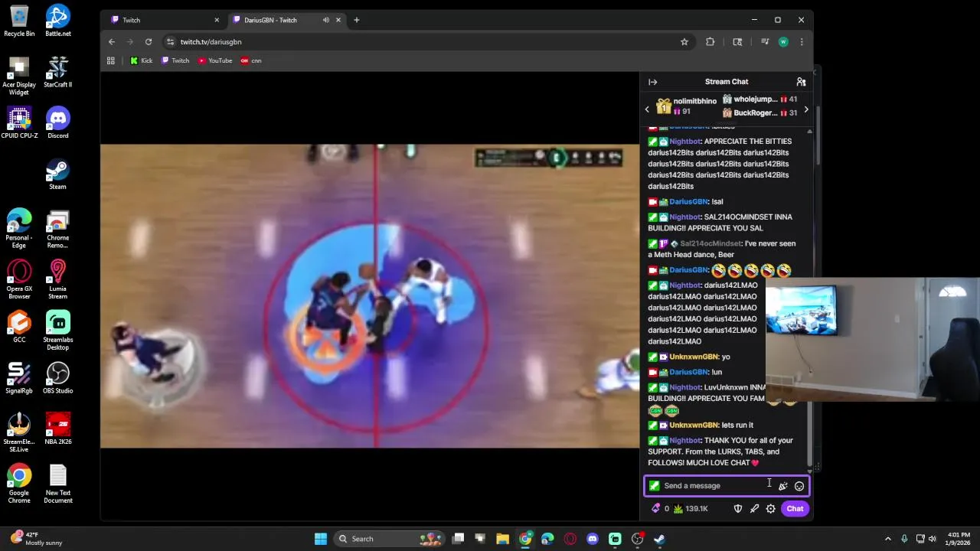Open Windows Start menu
Viewport: 980px width, 551px height.
click(321, 539)
